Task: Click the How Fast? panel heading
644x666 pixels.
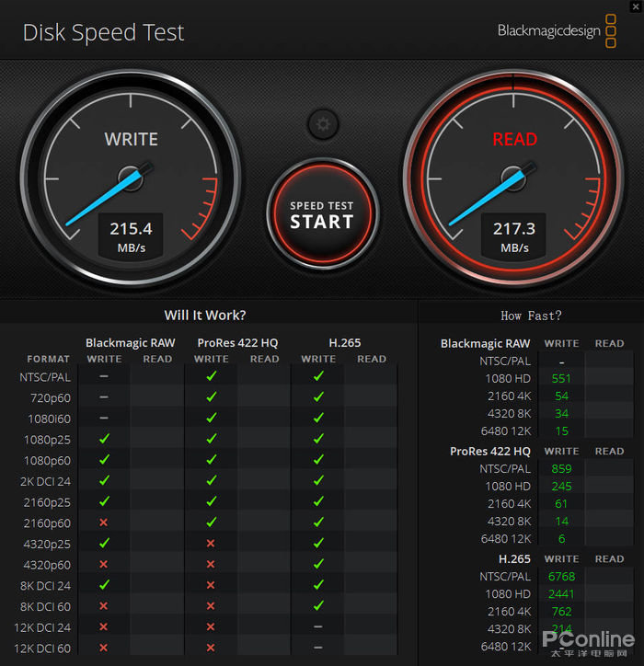Action: (x=531, y=316)
